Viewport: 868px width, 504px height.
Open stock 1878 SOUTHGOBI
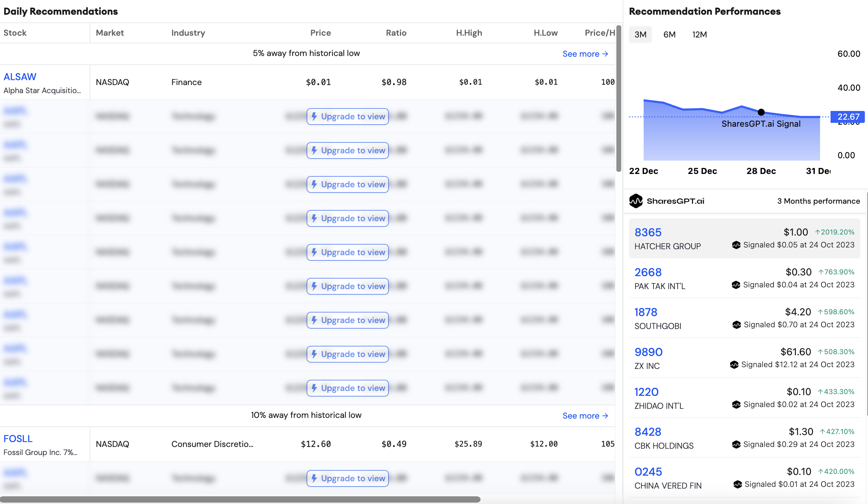click(x=744, y=318)
